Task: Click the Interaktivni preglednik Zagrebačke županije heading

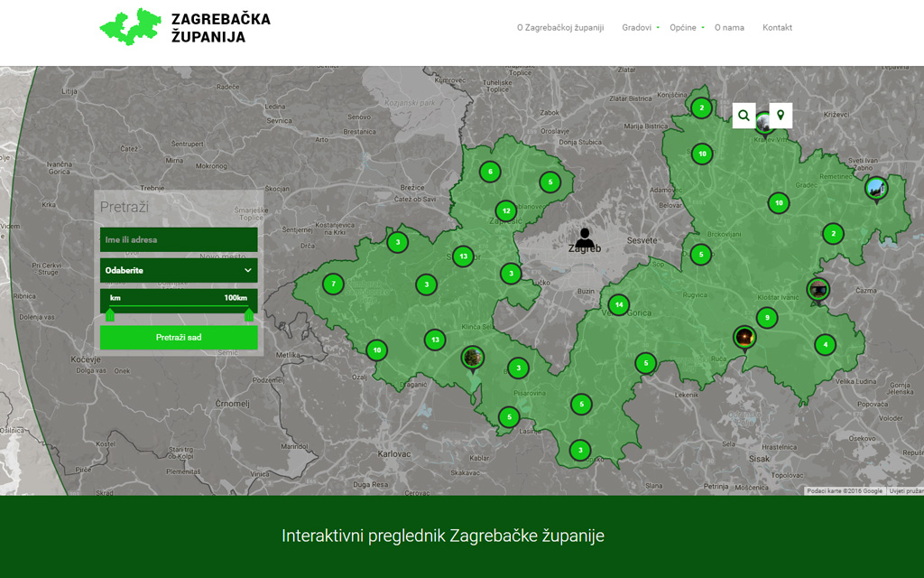Action: (x=443, y=536)
